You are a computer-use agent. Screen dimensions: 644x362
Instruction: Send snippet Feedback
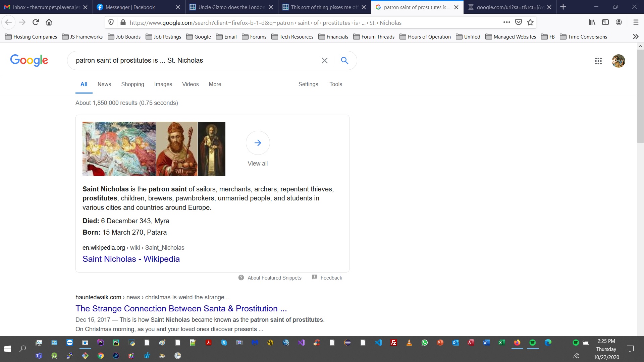tap(331, 278)
